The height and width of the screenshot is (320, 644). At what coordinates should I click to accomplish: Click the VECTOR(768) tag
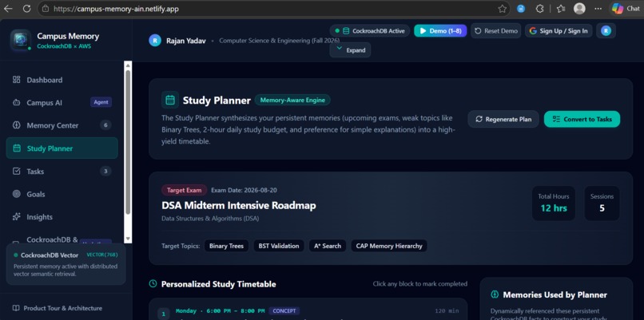point(102,255)
